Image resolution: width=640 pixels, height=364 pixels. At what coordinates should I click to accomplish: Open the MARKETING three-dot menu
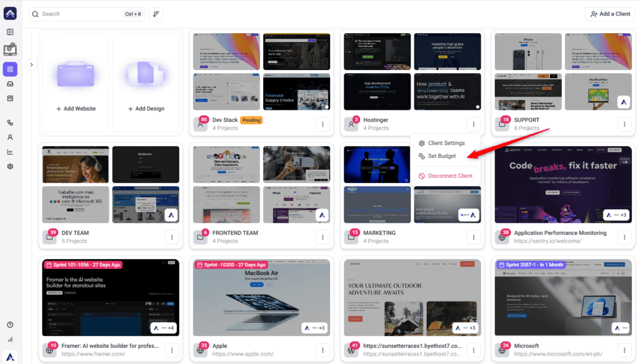tap(474, 237)
